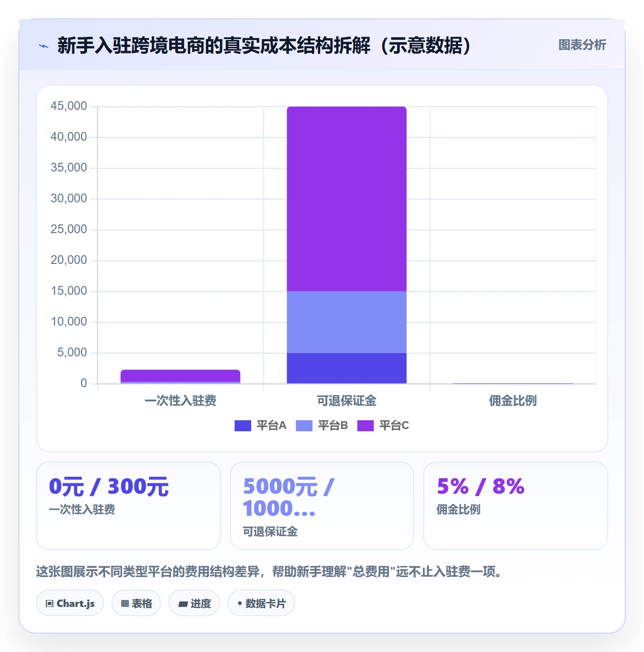Click the 佣金比例 caption under 5% / 8%

[458, 509]
